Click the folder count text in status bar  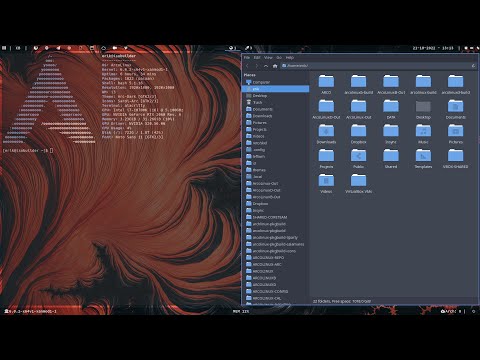click(x=342, y=301)
